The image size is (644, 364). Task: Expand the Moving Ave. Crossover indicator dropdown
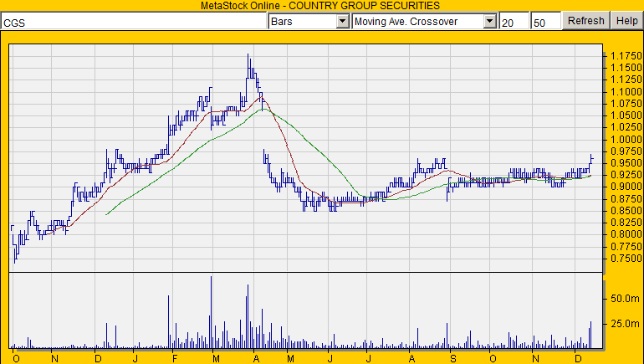[x=489, y=22]
